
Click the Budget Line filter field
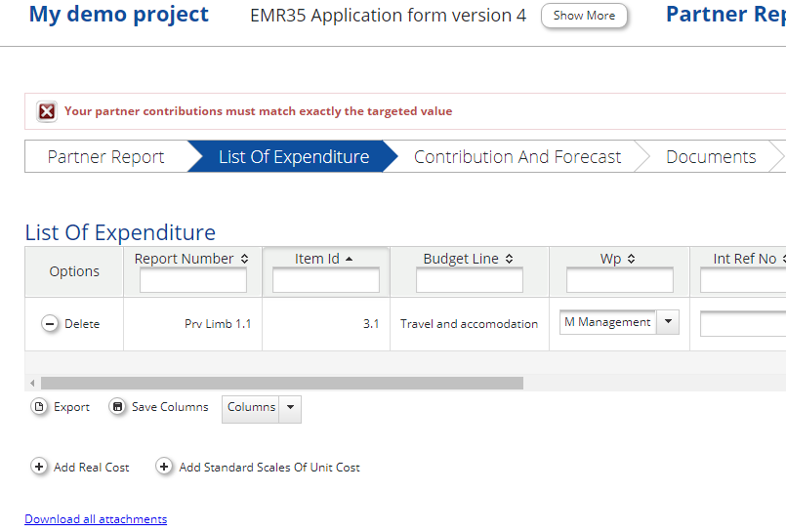[470, 281]
